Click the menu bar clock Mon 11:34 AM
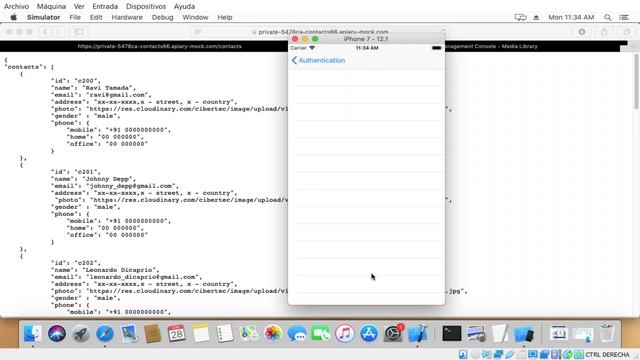640x360 pixels. 571,17
